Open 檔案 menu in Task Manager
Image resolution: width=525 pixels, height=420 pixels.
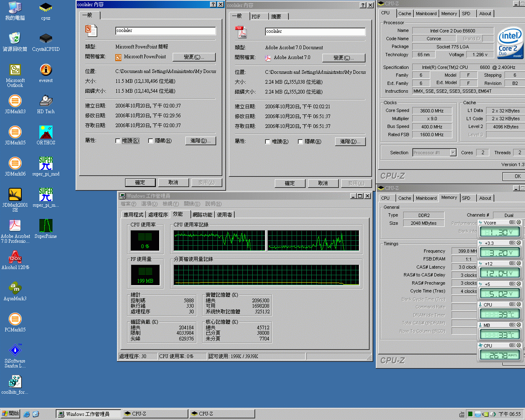point(128,204)
